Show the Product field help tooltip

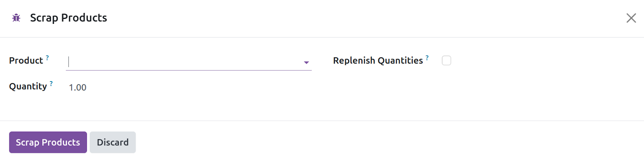pos(47,58)
